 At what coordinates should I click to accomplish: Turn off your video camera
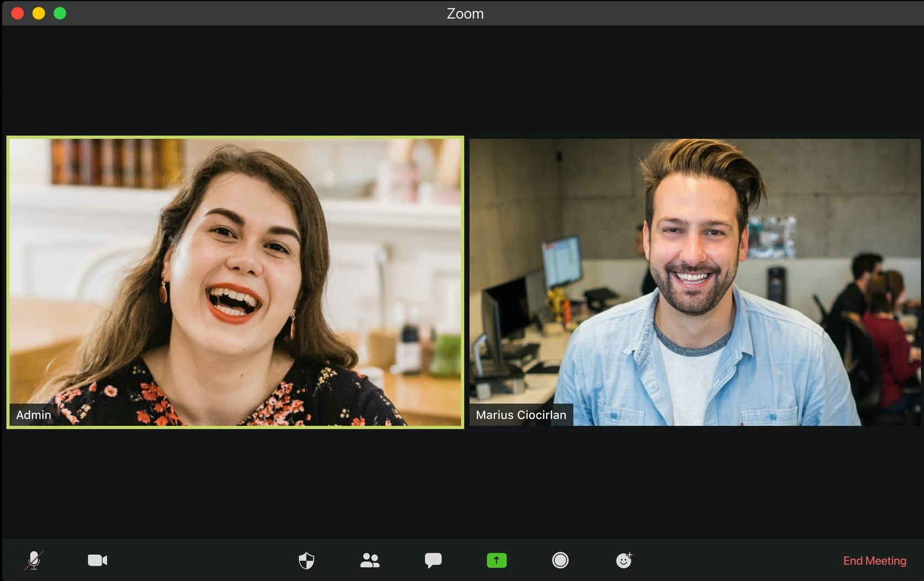click(x=97, y=560)
